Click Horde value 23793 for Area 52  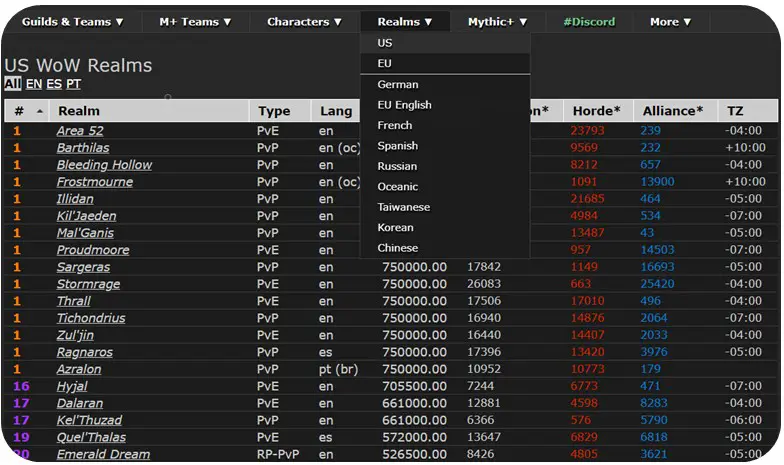[588, 131]
